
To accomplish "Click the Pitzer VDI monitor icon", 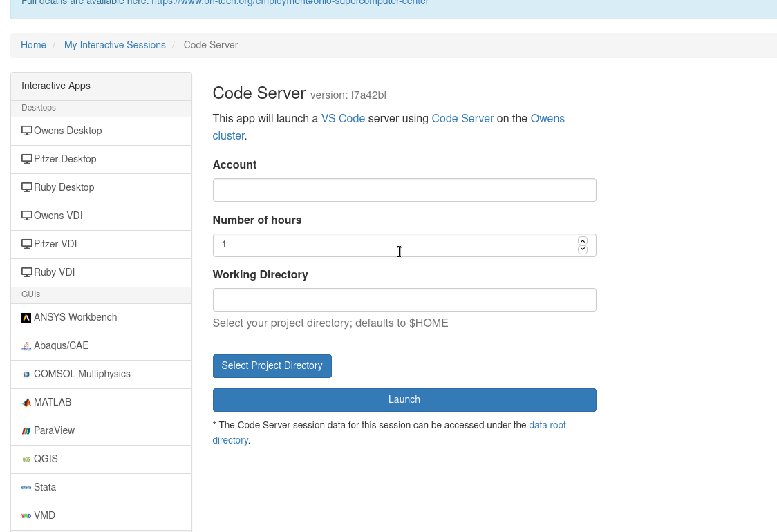I will (27, 244).
